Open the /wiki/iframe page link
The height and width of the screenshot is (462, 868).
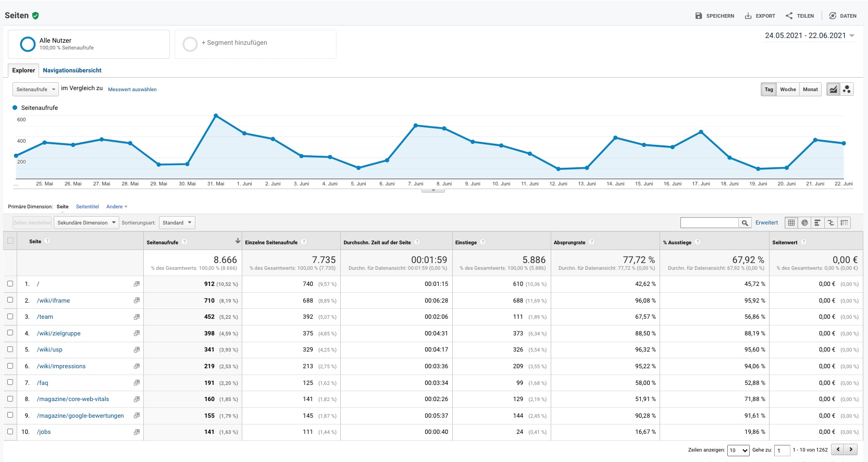tap(53, 301)
